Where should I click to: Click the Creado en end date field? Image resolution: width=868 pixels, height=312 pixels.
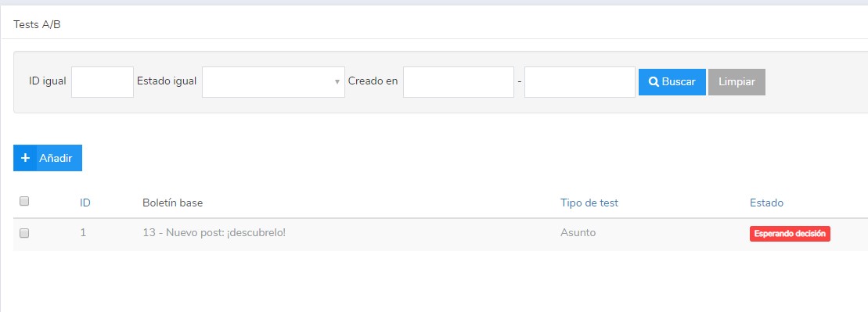(x=580, y=82)
